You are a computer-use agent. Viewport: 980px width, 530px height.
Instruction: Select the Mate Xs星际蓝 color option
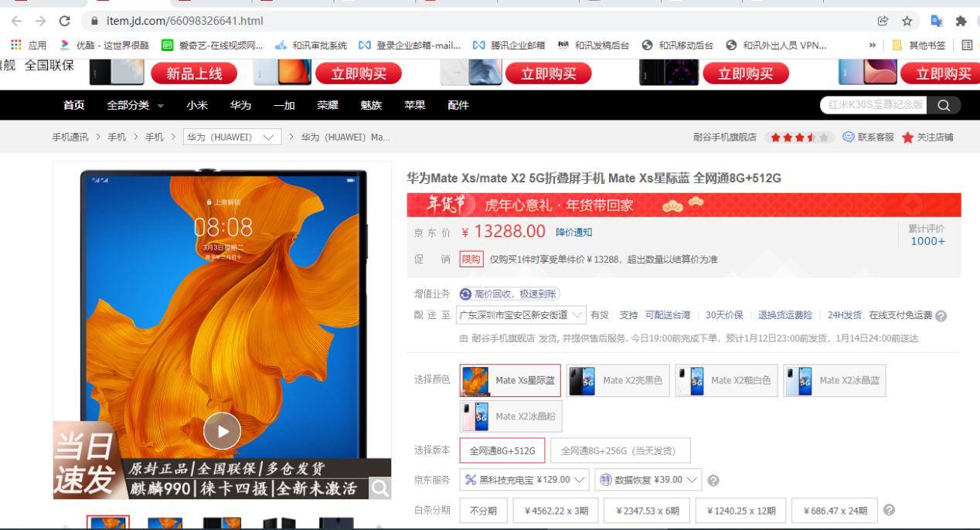[x=510, y=380]
